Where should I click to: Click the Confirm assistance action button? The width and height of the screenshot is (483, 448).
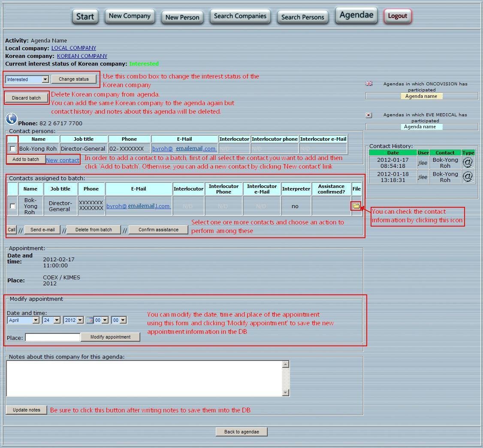pos(158,229)
